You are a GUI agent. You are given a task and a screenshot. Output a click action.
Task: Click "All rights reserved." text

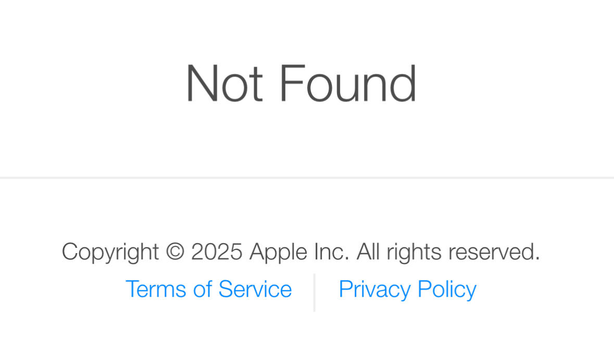pyautogui.click(x=448, y=252)
